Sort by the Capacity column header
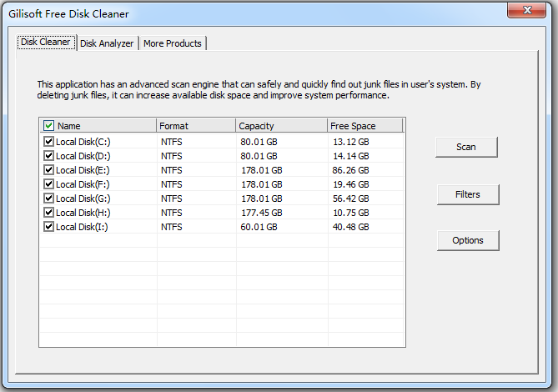Viewport: 558px width, 392px height. coord(281,126)
